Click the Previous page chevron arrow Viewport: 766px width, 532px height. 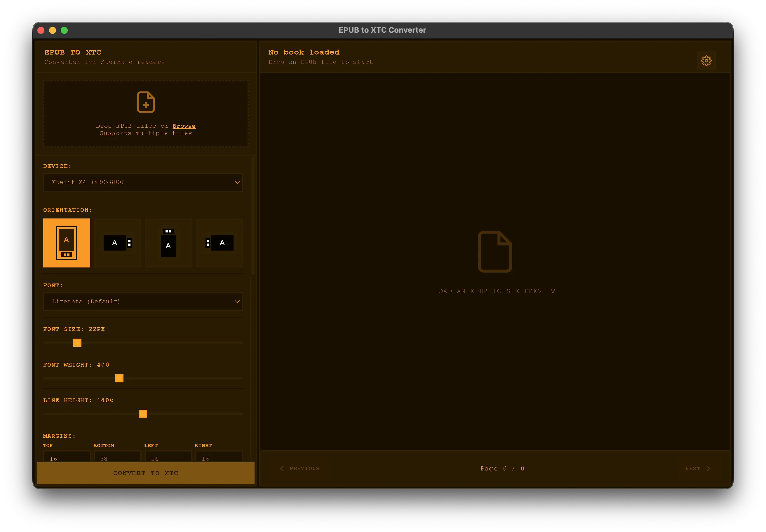[282, 468]
